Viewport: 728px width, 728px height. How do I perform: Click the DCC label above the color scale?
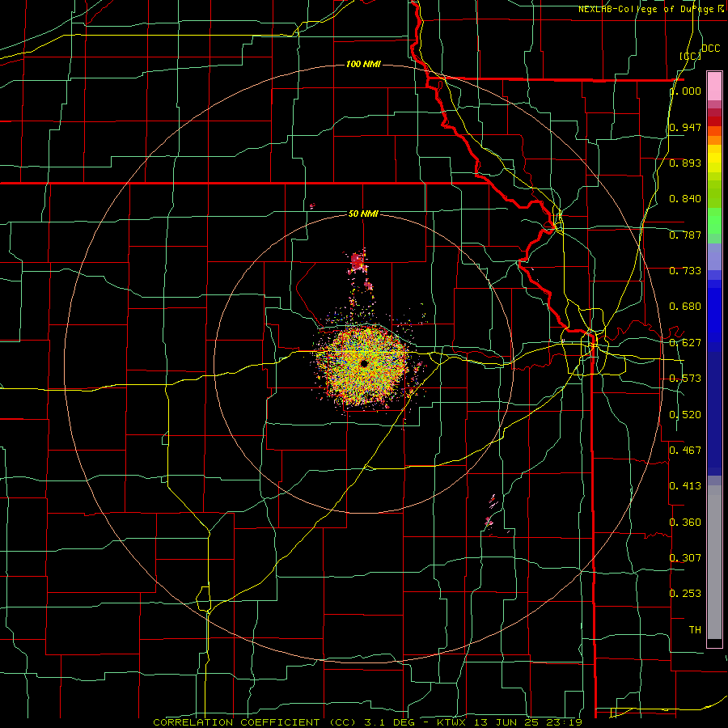711,49
